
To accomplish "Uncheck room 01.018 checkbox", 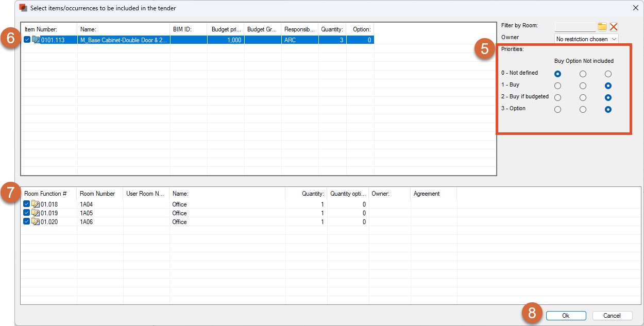I will [27, 204].
